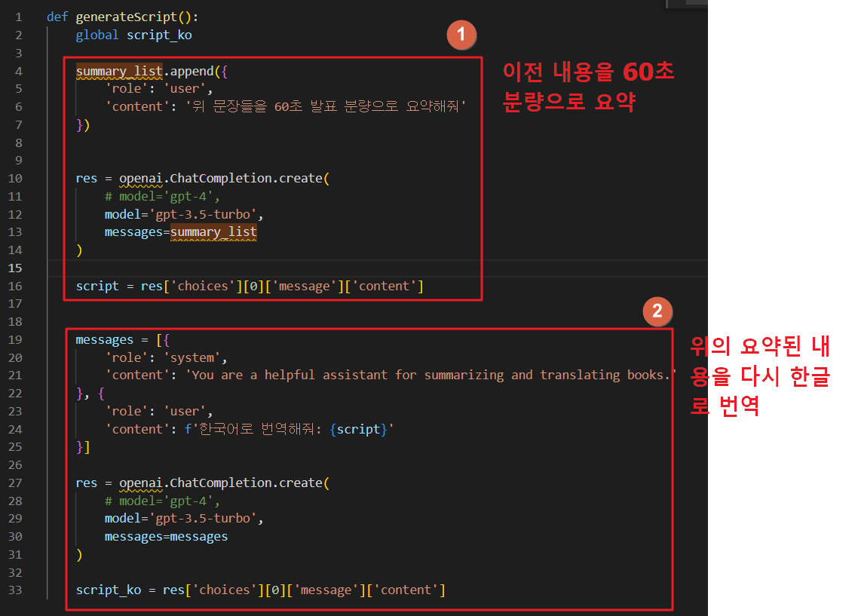This screenshot has width=858, height=616.
Task: Click line number 26 in the gutter
Action: click(x=15, y=465)
